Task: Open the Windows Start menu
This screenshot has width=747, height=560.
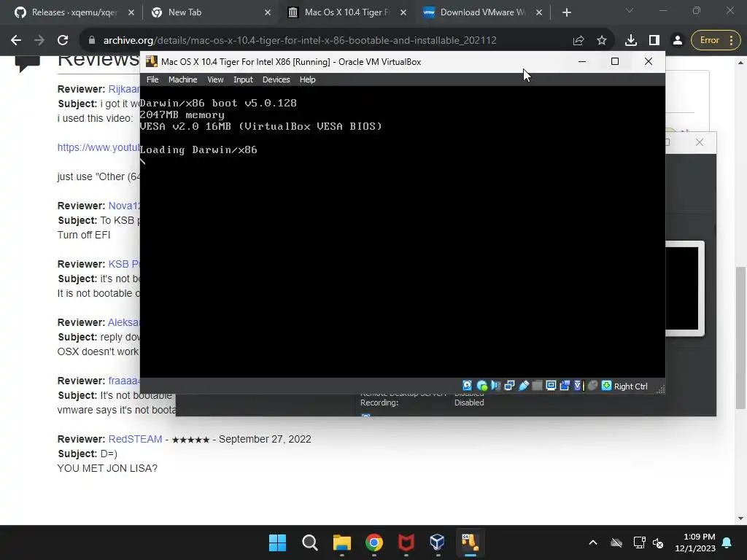Action: 277,542
